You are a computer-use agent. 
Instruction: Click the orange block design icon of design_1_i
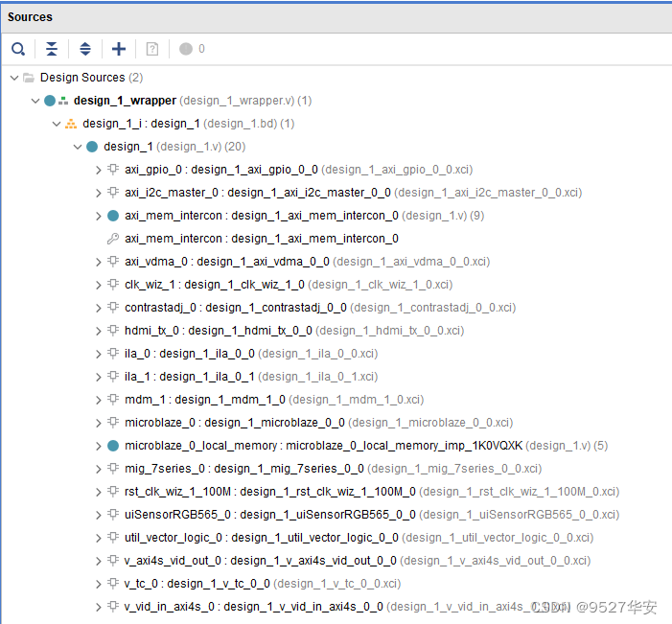pyautogui.click(x=71, y=124)
